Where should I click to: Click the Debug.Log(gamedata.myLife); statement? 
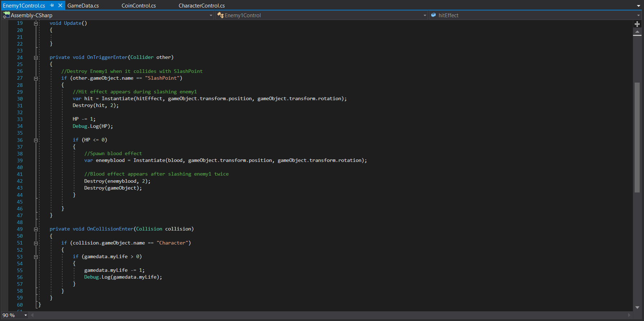click(123, 277)
